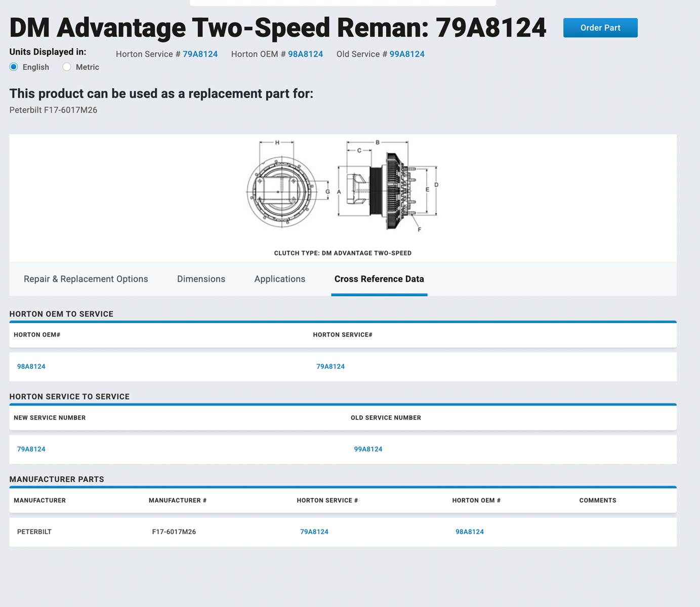
Task: Open 99A8124 under Old Service Number
Action: pyautogui.click(x=368, y=449)
